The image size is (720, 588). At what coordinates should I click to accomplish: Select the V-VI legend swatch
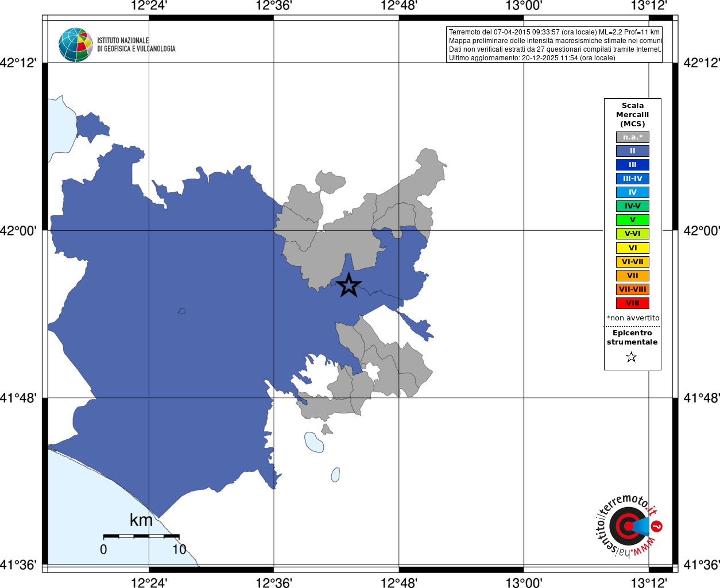click(x=633, y=234)
